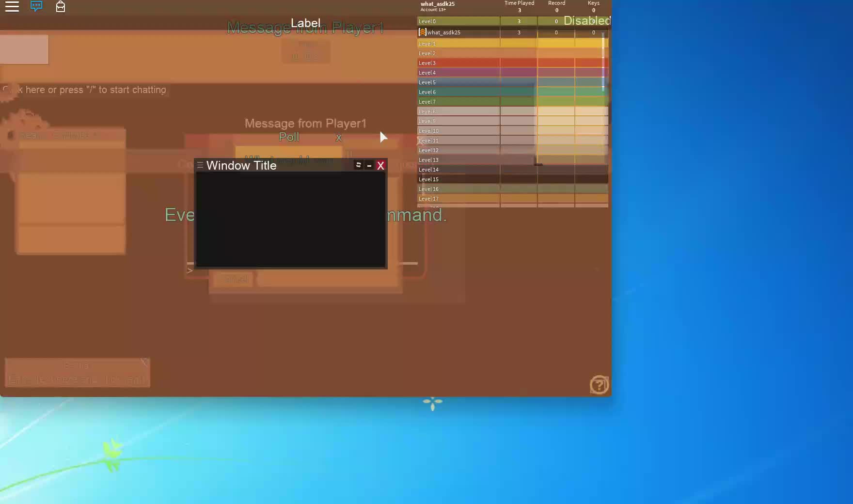Click the Keys column header
The width and height of the screenshot is (853, 504).
pos(593,3)
